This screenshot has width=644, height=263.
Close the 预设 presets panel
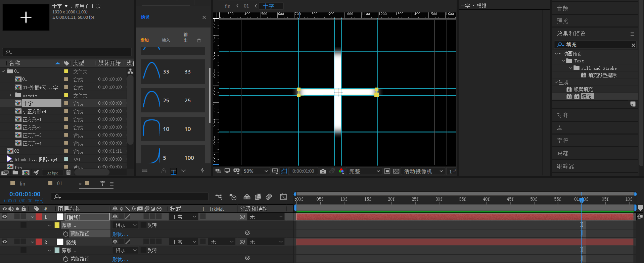click(204, 17)
